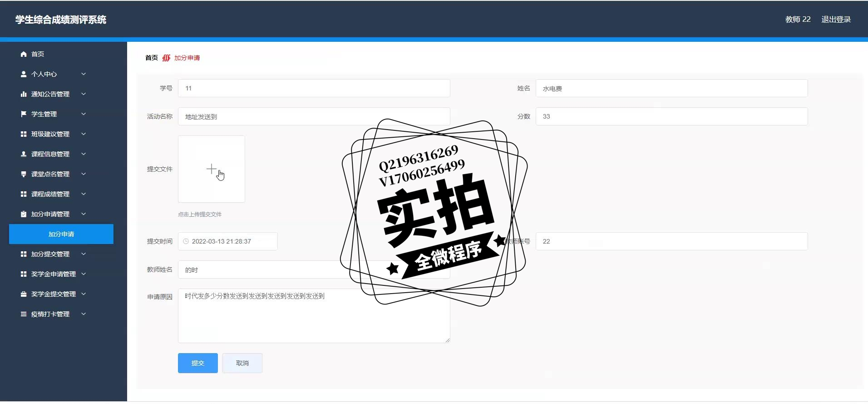Expand the 学生管理 chevron
The image size is (868, 404).
(84, 114)
